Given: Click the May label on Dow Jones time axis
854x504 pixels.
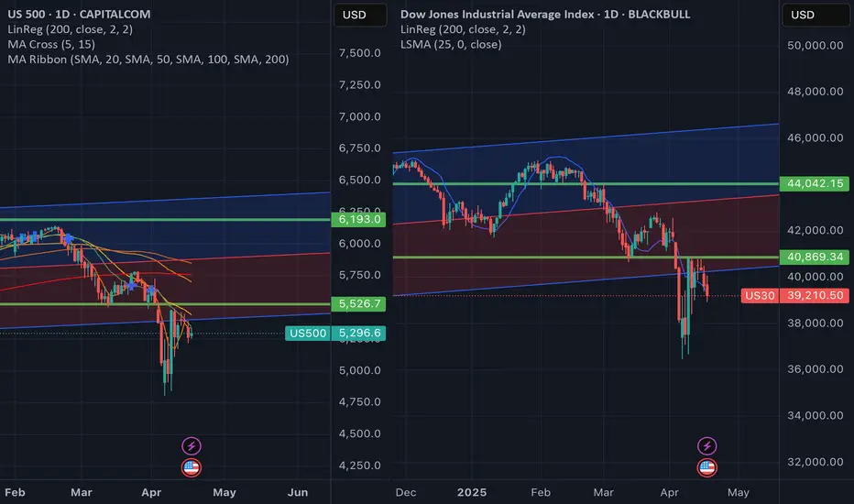Looking at the screenshot, I should point(738,493).
